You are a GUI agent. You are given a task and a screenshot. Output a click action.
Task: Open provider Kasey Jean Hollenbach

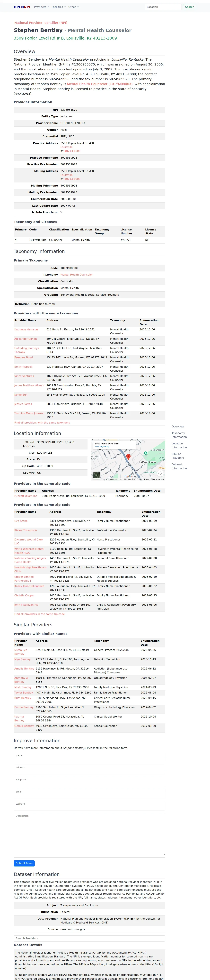coord(29,586)
